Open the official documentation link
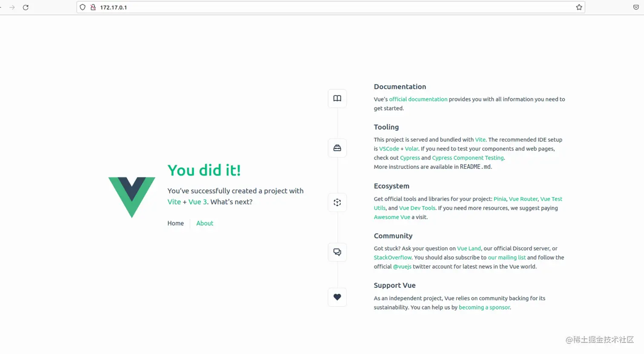 [418, 99]
